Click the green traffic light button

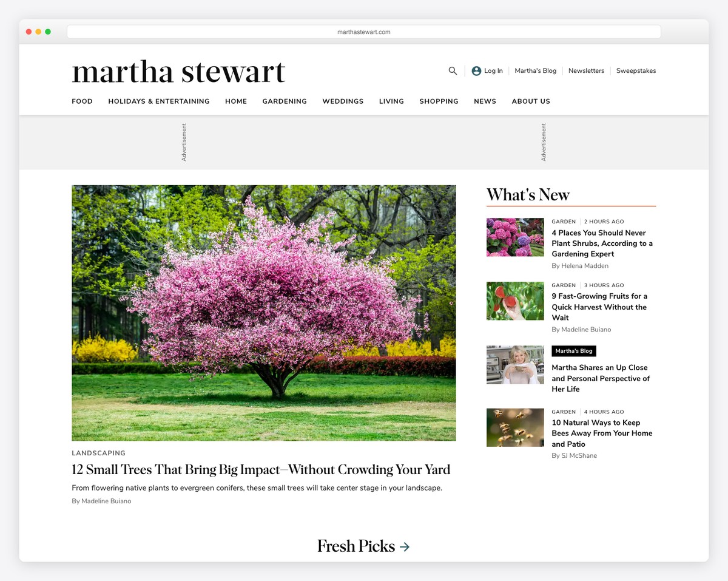(48, 31)
